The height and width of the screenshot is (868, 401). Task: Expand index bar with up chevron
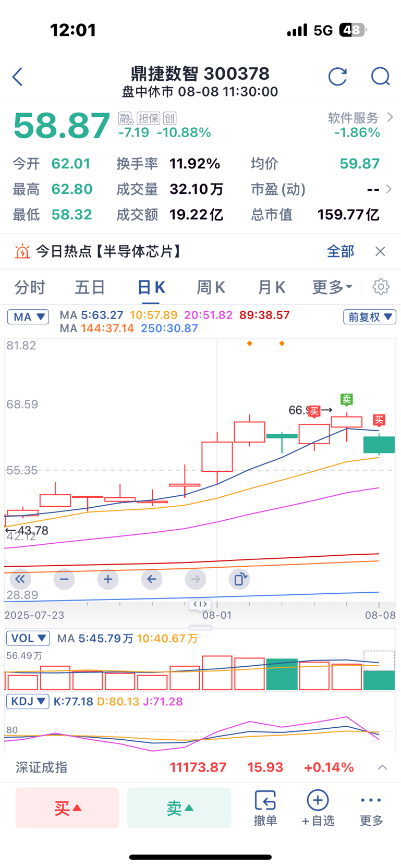(382, 767)
